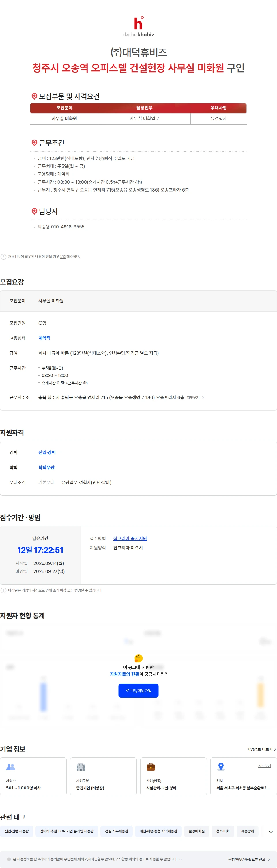This screenshot has height=868, width=277.
Task: Click the employees icon in 사원수 card
Action: (11, 767)
